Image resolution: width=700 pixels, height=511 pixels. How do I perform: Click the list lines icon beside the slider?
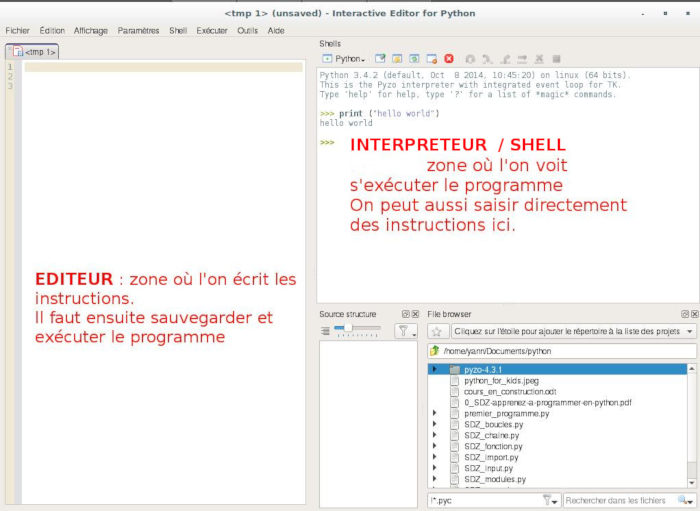pos(325,331)
